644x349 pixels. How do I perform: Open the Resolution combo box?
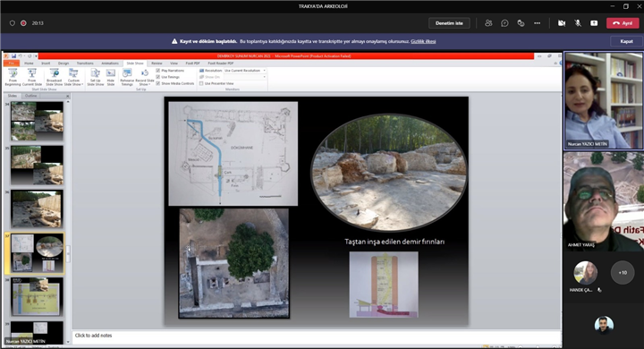[245, 71]
